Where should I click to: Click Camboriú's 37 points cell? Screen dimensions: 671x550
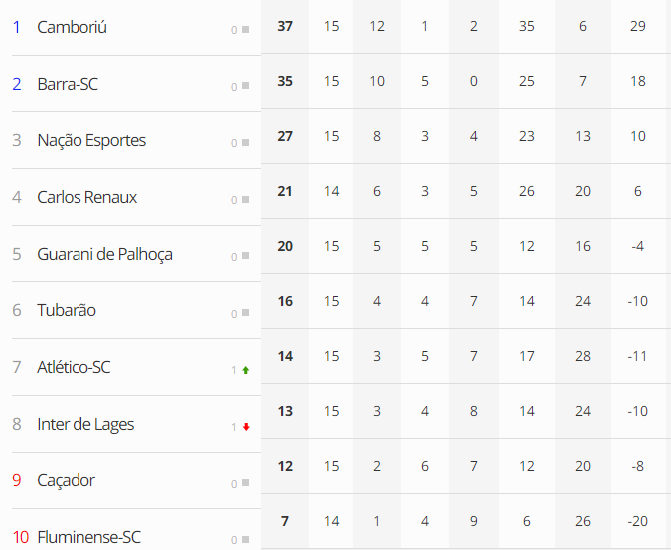click(285, 27)
